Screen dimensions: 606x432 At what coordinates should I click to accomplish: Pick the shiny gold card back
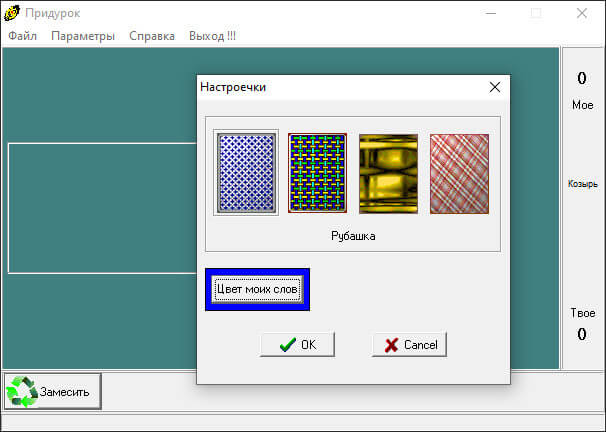pos(388,173)
